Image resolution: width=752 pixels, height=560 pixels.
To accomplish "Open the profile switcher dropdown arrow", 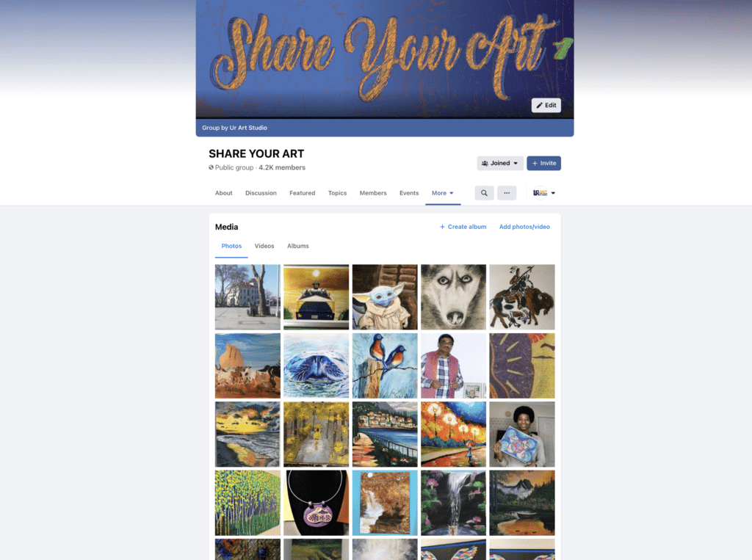I will pos(553,193).
